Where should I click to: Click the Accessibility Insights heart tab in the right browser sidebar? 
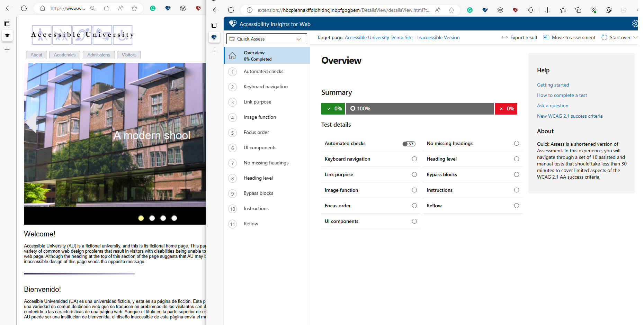pos(214,37)
